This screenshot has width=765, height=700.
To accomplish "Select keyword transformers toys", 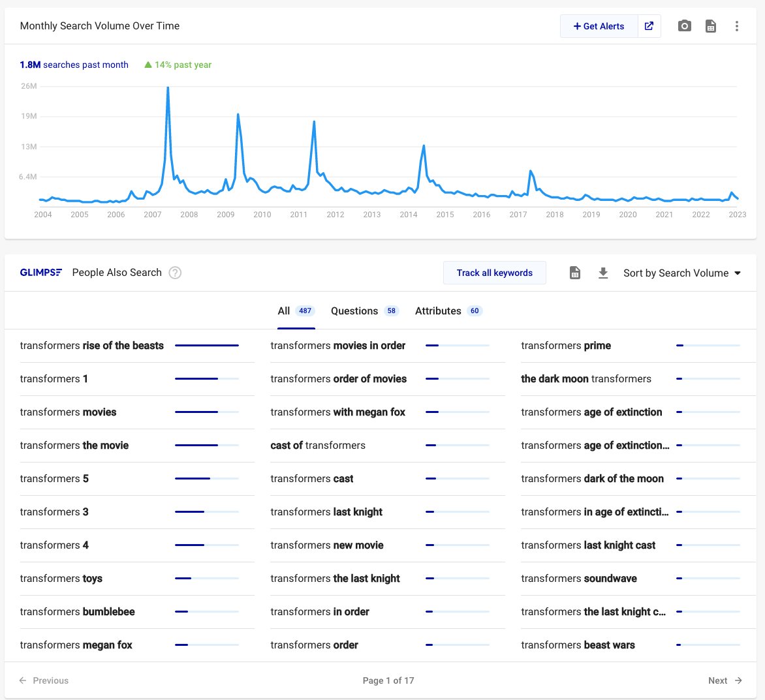I will tap(61, 578).
